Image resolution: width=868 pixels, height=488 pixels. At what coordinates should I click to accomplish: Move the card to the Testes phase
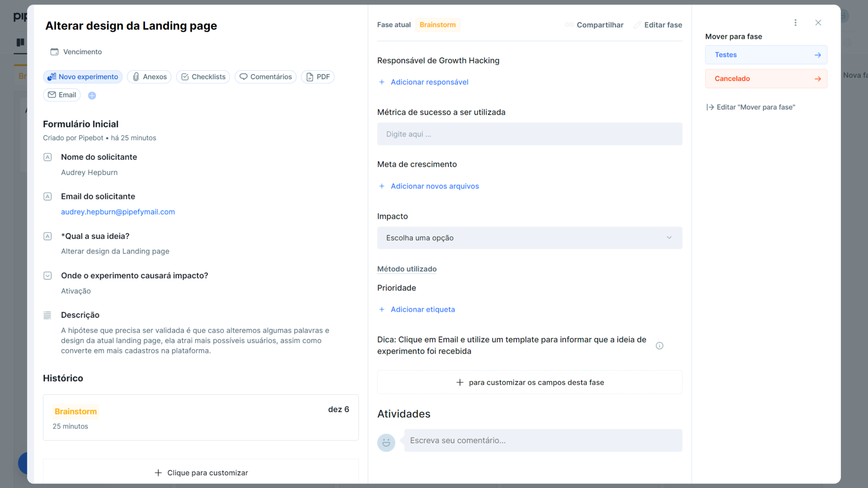(x=766, y=55)
